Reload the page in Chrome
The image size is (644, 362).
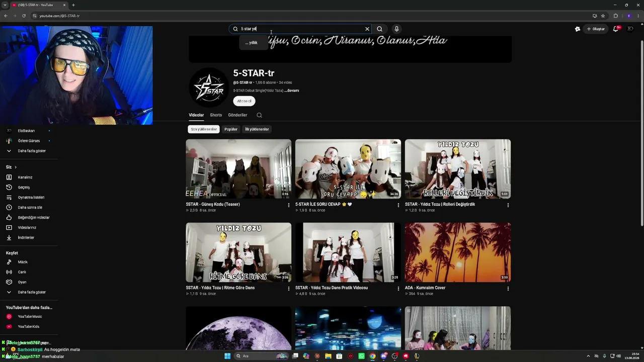click(24, 16)
